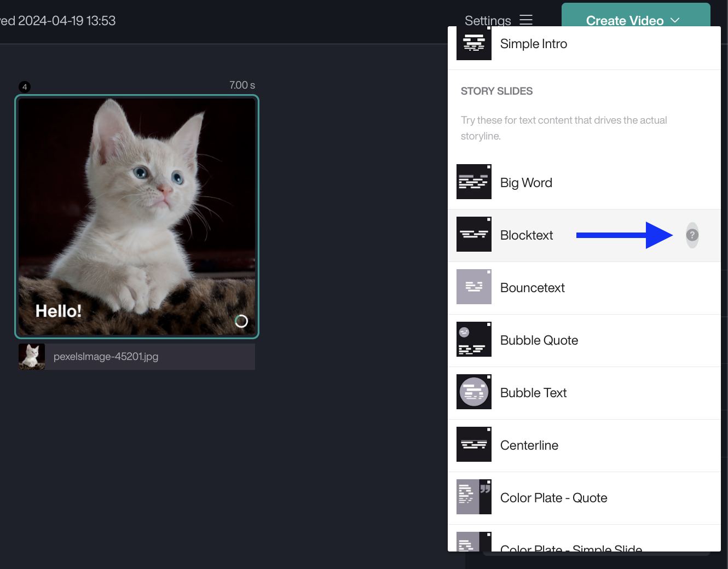This screenshot has width=728, height=569.
Task: Click the Bubble Text circular preview icon
Action: (x=473, y=392)
